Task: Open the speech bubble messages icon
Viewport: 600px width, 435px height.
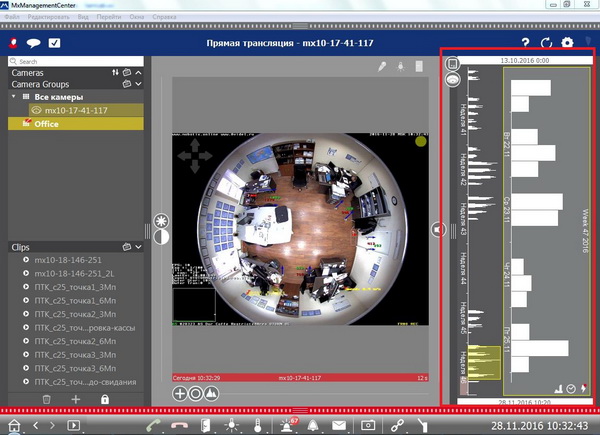Action: tap(33, 43)
